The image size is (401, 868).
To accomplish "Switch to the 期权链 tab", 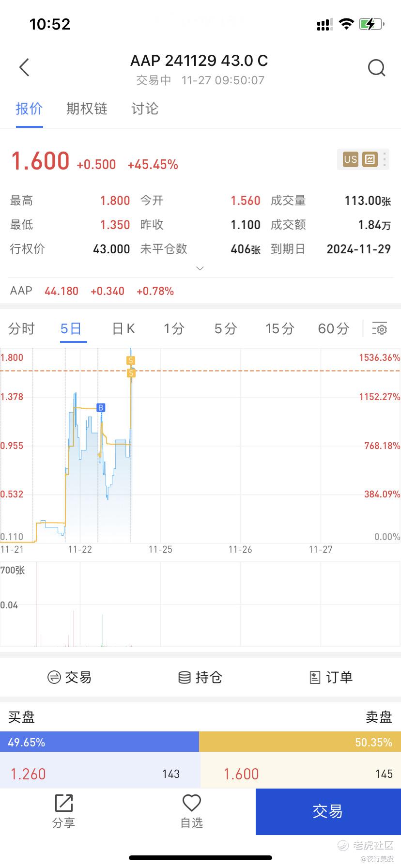I will tap(87, 109).
